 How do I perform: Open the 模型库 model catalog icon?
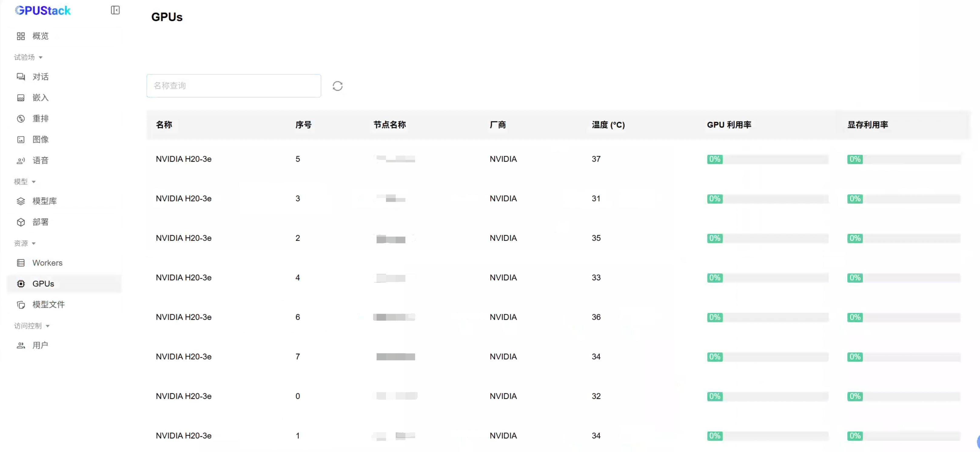(x=21, y=201)
